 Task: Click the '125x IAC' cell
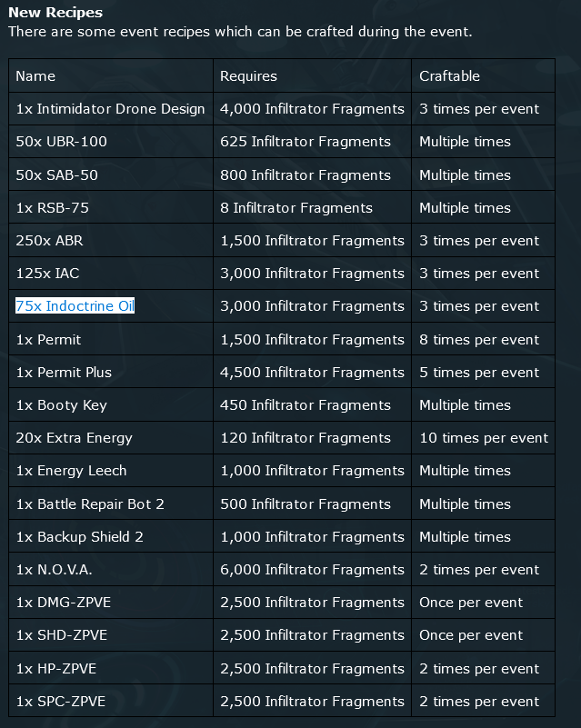point(111,273)
